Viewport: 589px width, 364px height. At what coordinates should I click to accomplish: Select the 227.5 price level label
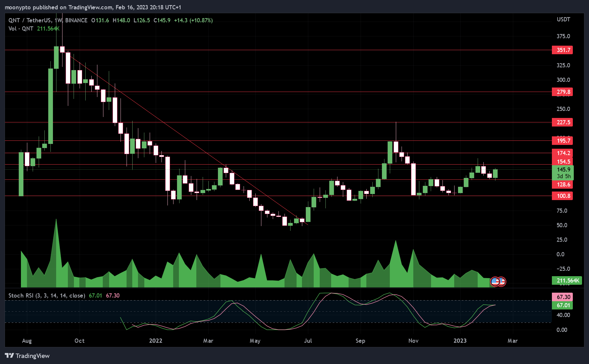[562, 122]
